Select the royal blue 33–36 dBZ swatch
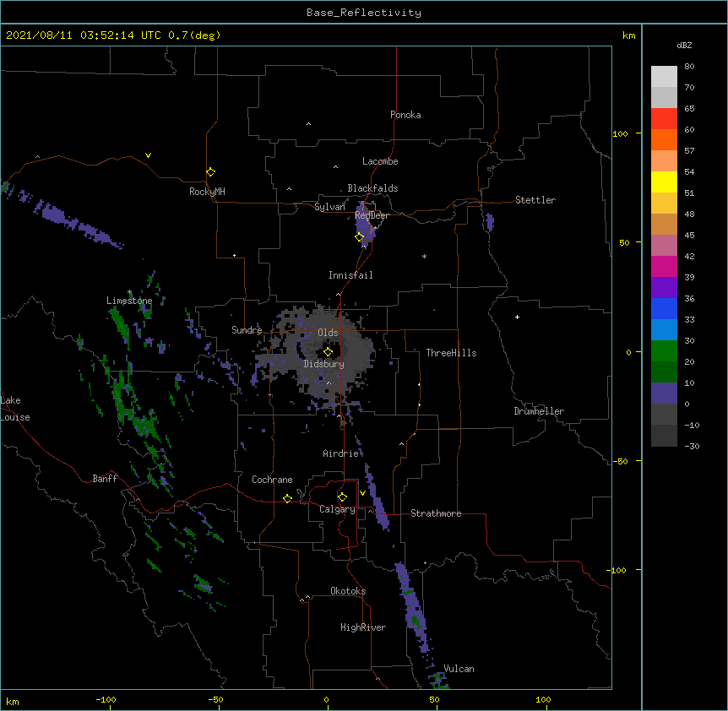 coord(664,308)
